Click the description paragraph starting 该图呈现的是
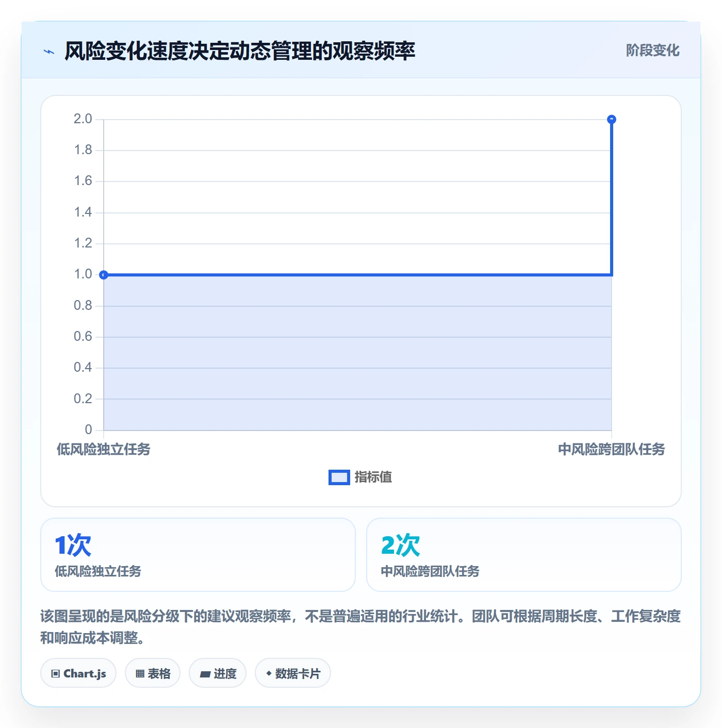This screenshot has width=722, height=728. [360, 627]
